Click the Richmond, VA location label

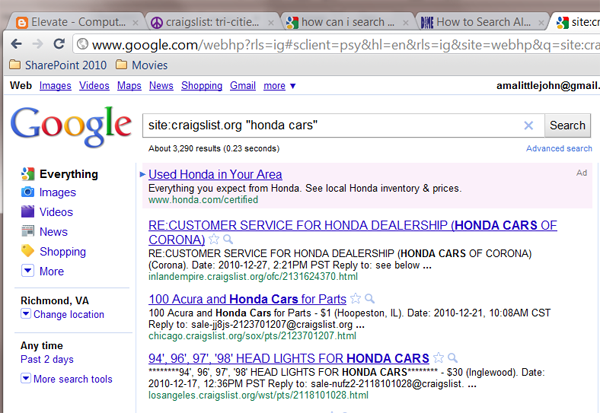pos(54,300)
